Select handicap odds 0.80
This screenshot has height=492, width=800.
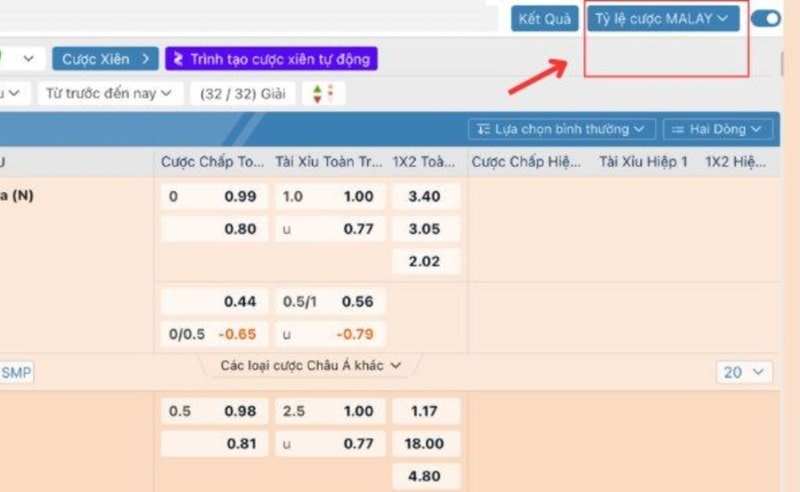pyautogui.click(x=214, y=229)
